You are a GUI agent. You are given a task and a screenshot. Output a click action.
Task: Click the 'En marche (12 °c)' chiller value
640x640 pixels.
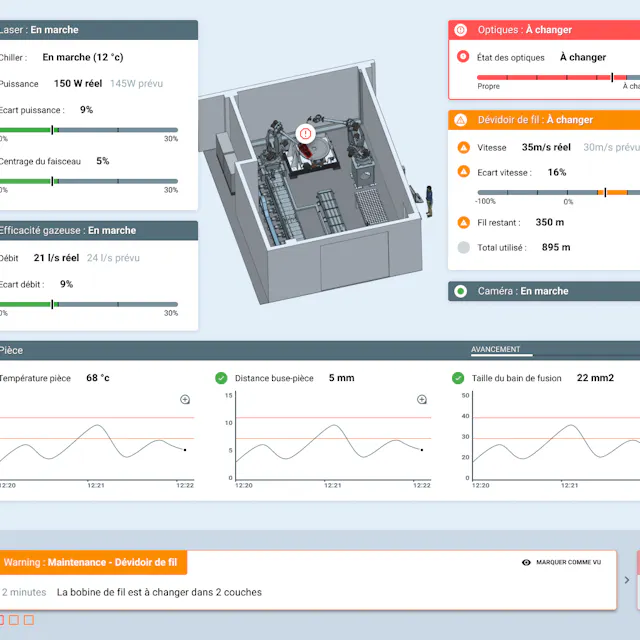(x=83, y=57)
